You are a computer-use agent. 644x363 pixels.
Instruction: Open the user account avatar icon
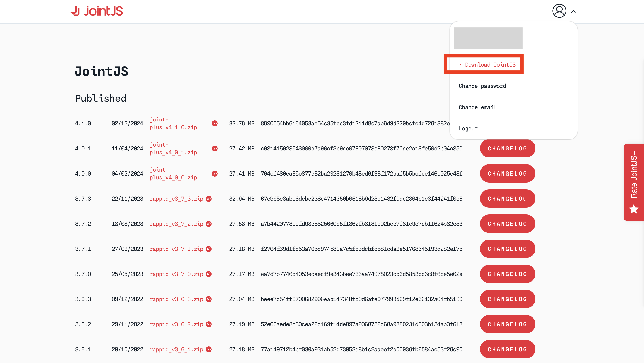(x=559, y=11)
